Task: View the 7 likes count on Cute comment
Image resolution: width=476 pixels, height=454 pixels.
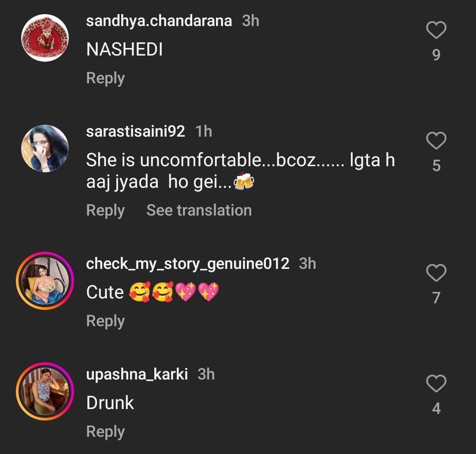Action: 436,298
